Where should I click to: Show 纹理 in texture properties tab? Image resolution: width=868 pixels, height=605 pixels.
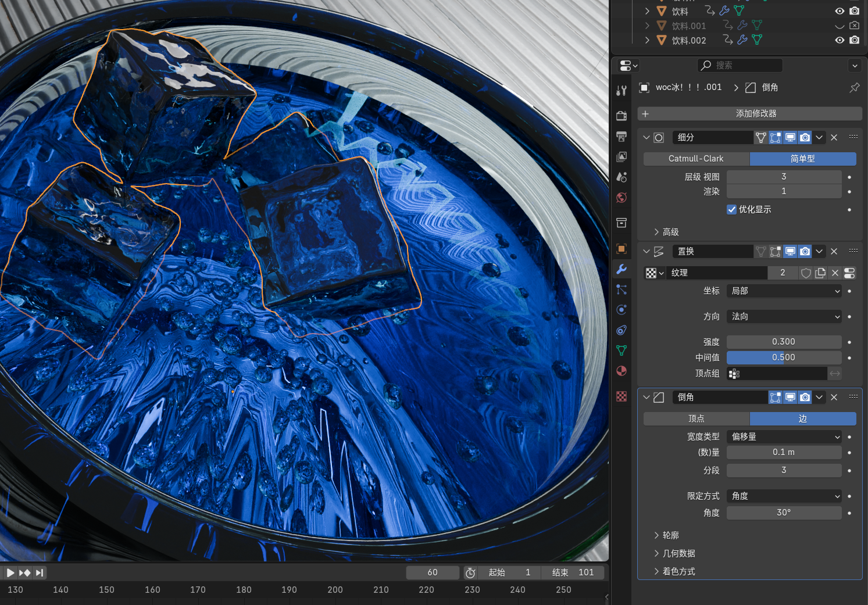pyautogui.click(x=849, y=273)
